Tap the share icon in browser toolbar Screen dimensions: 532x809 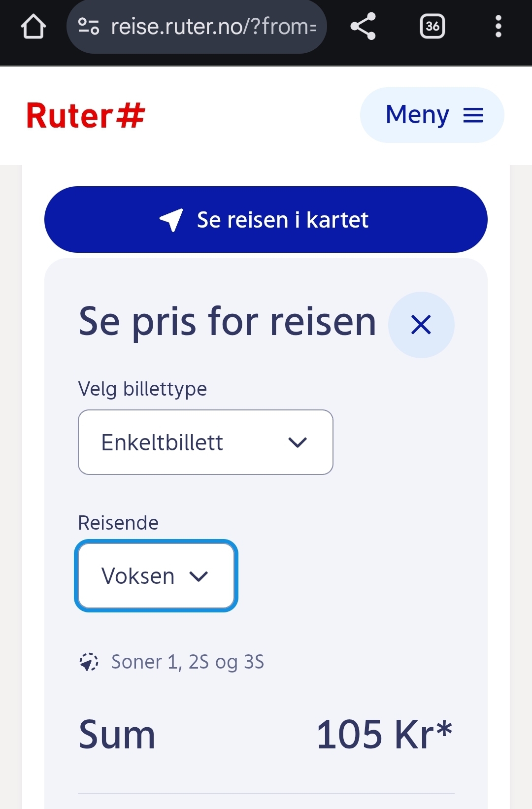point(363,27)
